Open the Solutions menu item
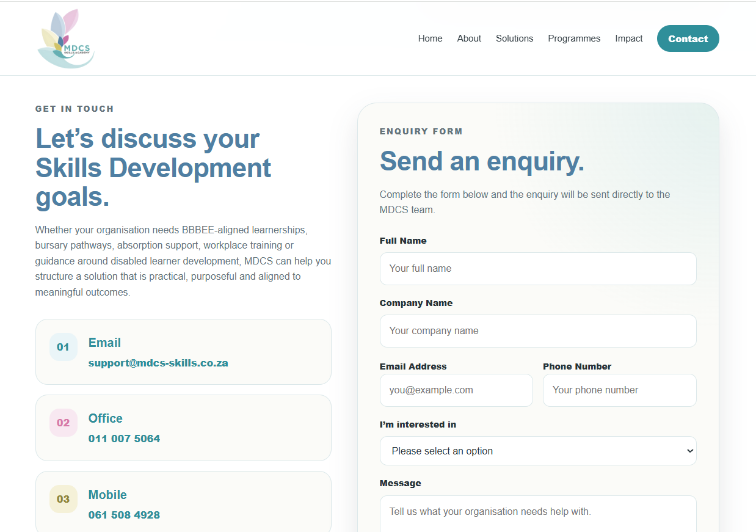Viewport: 756px width, 532px height. (514, 38)
